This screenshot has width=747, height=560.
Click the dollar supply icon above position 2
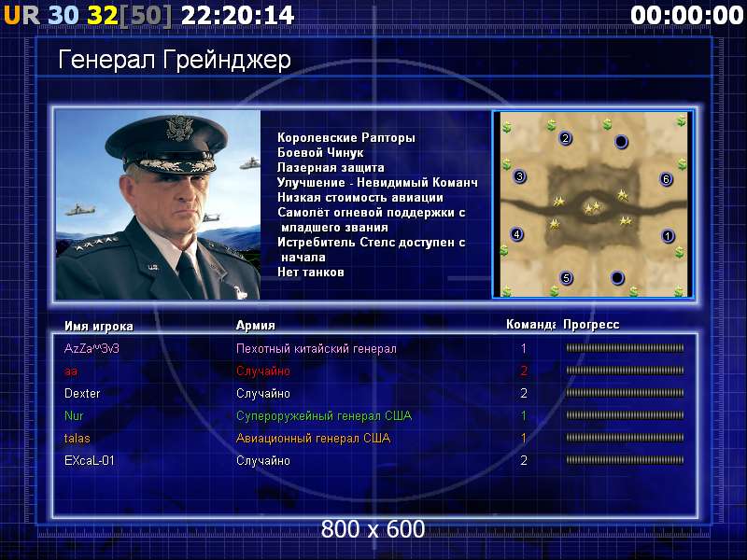[x=551, y=125]
